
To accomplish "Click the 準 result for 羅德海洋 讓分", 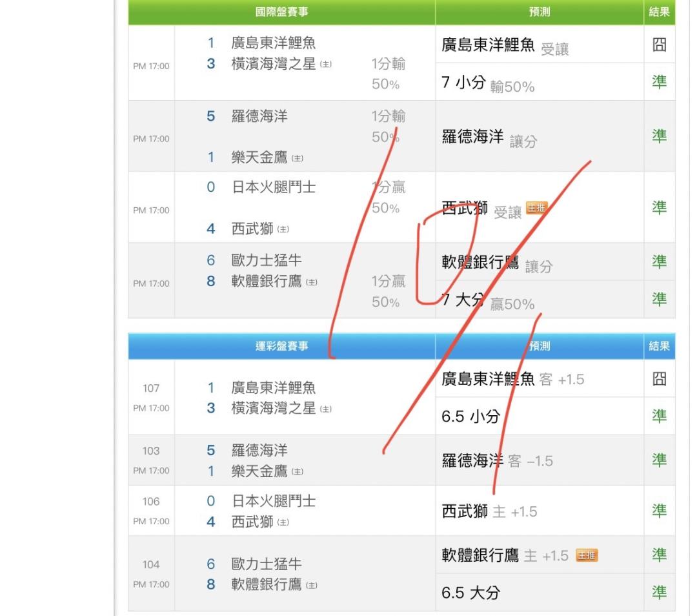I will click(x=659, y=136).
